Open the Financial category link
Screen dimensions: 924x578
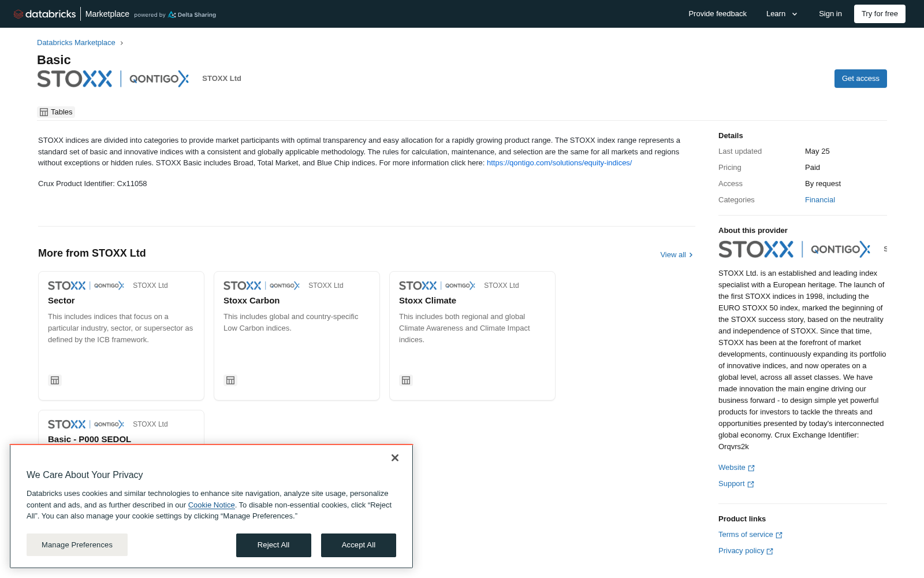pos(820,200)
